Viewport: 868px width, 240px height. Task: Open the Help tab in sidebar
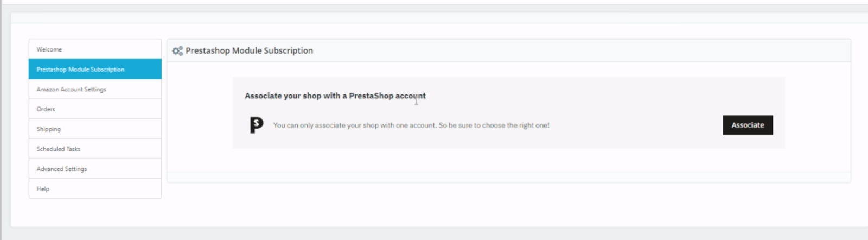point(95,189)
